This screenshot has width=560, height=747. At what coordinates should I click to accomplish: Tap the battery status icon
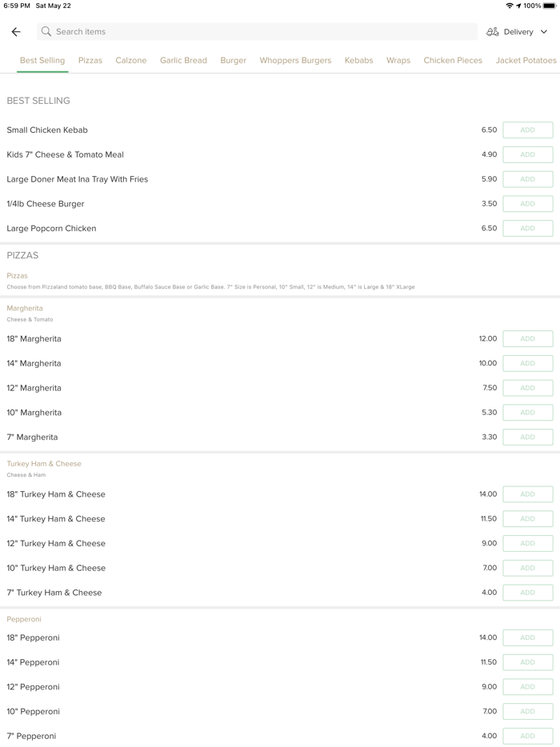(x=550, y=6)
